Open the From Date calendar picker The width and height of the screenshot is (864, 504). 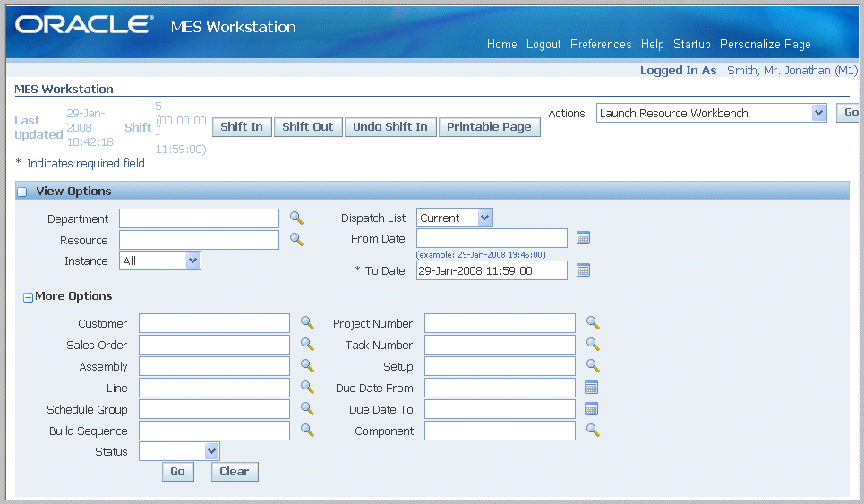click(x=583, y=238)
